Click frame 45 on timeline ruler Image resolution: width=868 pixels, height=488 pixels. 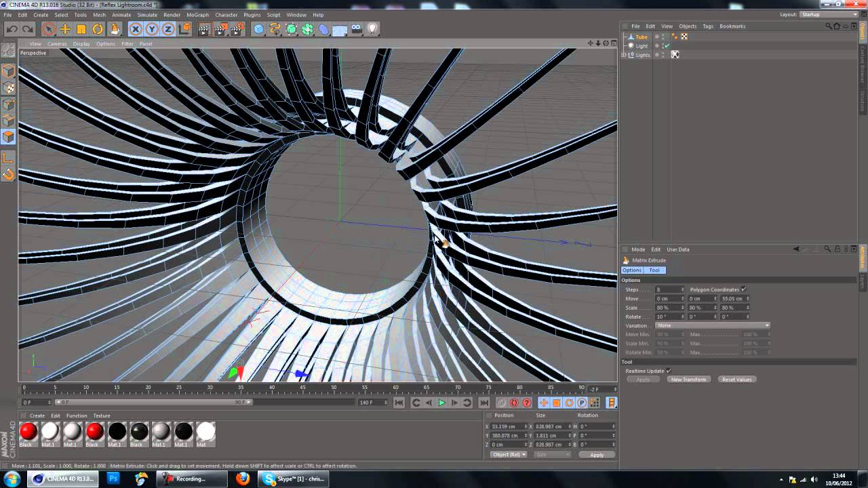coord(302,388)
